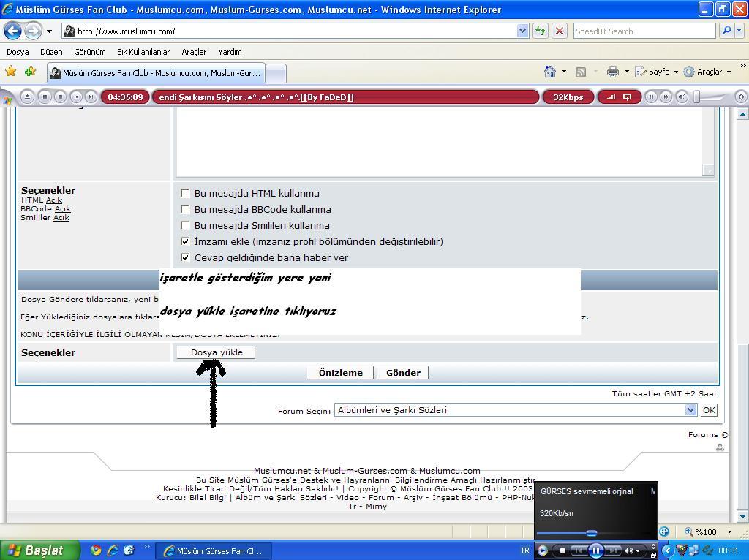This screenshot has width=749, height=560.
Task: Pause the web radio player
Action: point(45,97)
